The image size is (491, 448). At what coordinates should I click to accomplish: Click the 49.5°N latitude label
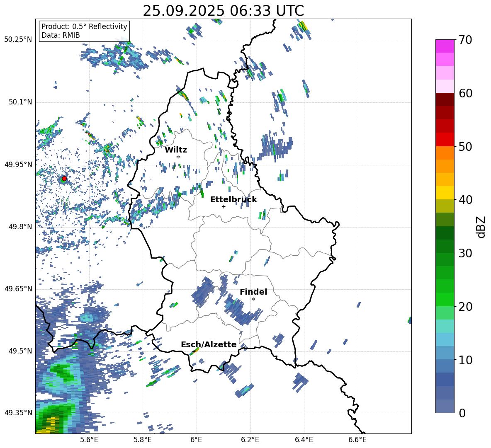(x=20, y=351)
